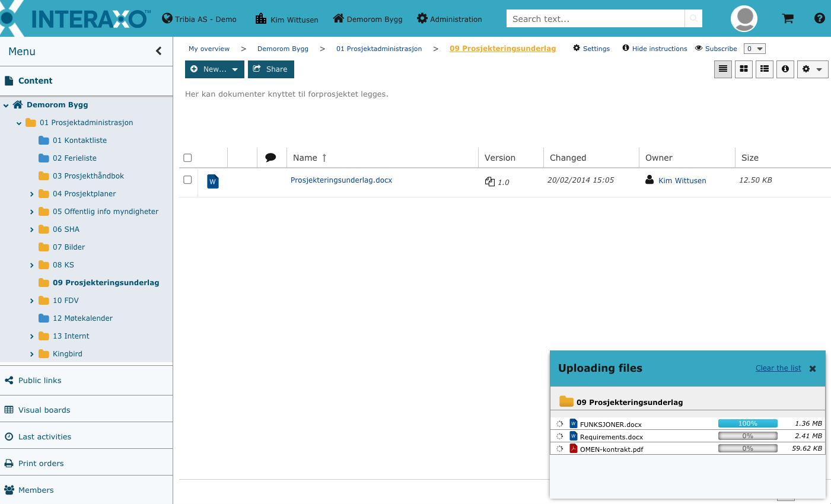Open Visual boards from the menu
The height and width of the screenshot is (504, 831).
(x=44, y=410)
